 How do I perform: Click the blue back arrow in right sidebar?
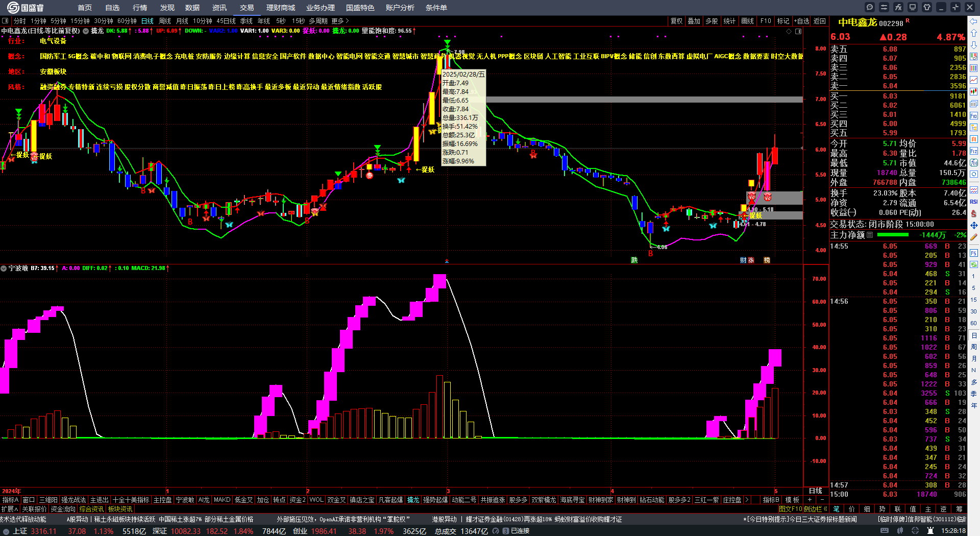point(974,21)
